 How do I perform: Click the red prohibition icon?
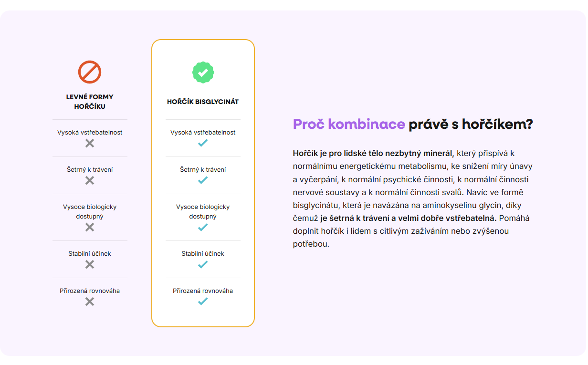tap(90, 72)
